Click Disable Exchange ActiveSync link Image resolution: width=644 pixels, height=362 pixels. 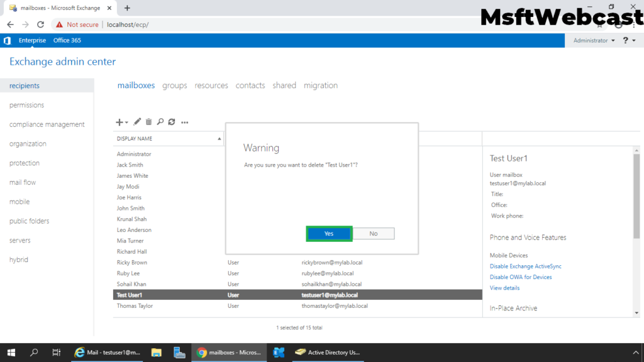525,266
